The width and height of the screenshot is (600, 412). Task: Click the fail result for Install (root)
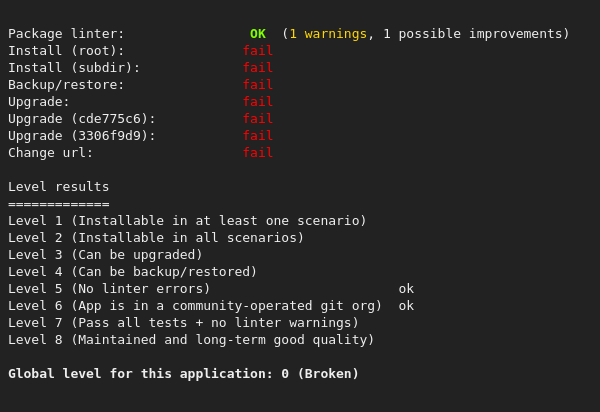(257, 51)
